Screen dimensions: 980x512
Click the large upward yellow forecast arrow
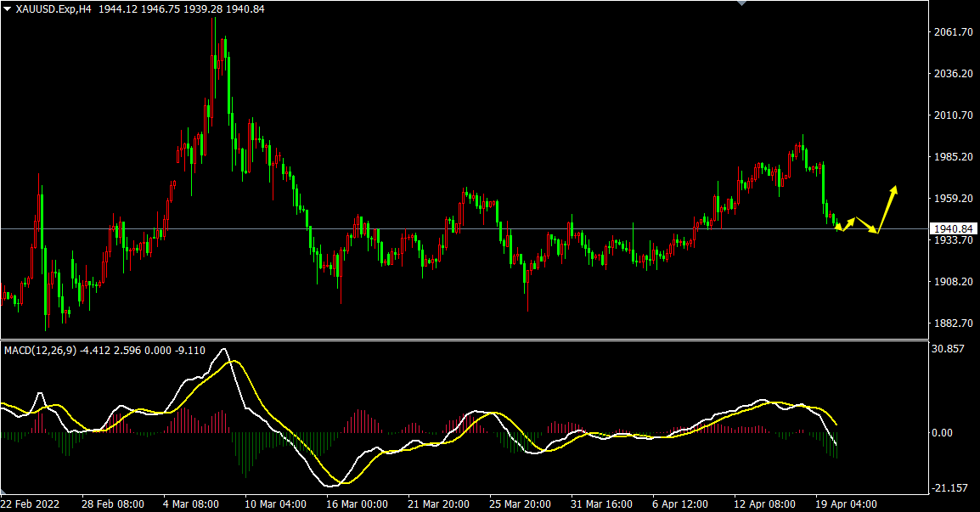click(887, 207)
